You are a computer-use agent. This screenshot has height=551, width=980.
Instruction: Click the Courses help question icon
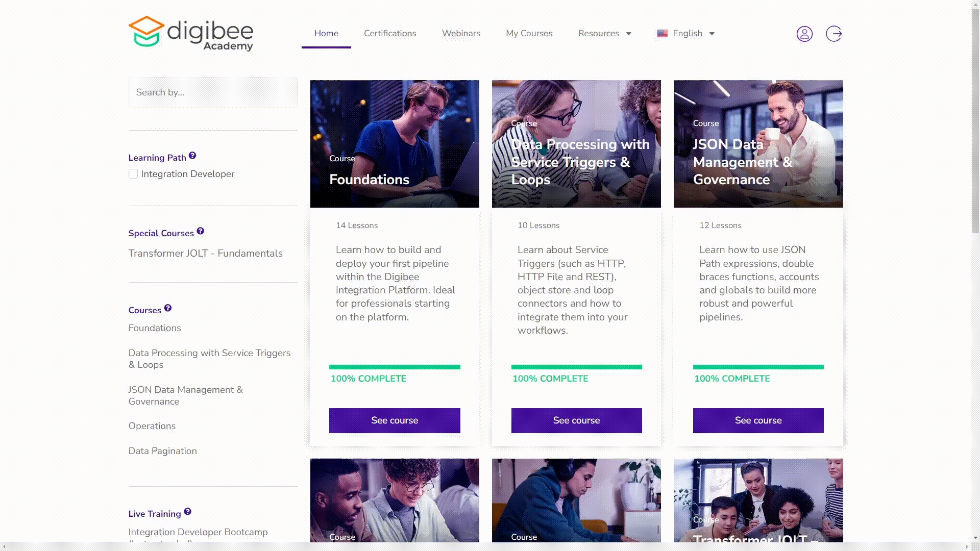pos(168,308)
